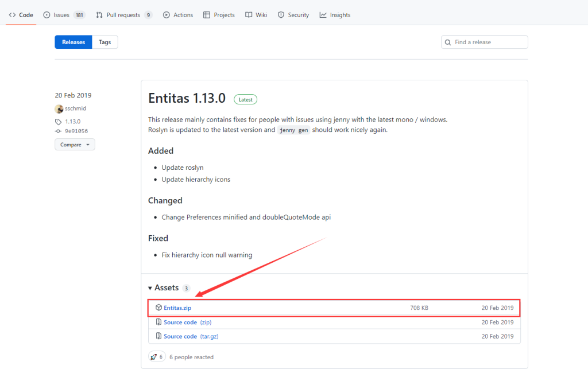Image resolution: width=588 pixels, height=377 pixels.
Task: Click the jenny gen code snippet
Action: [293, 130]
